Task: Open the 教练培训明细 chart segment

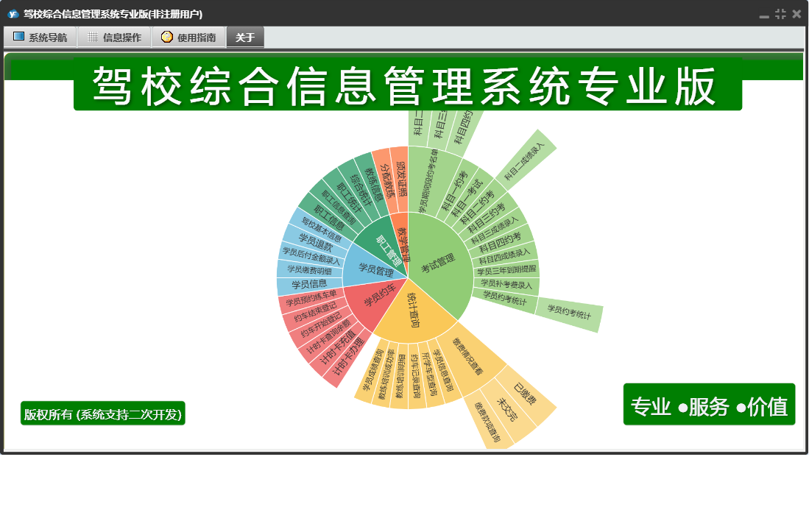Action: 400,376
